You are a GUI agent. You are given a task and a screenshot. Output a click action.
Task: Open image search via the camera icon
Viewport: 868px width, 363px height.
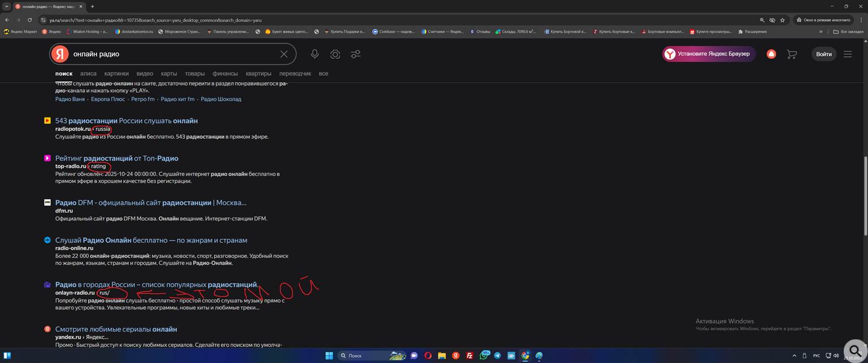335,54
